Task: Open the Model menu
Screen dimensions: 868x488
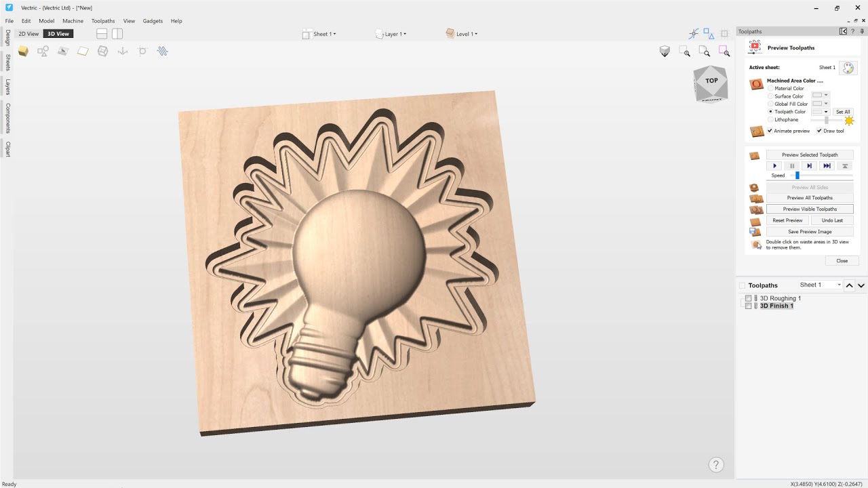Action: (x=46, y=21)
